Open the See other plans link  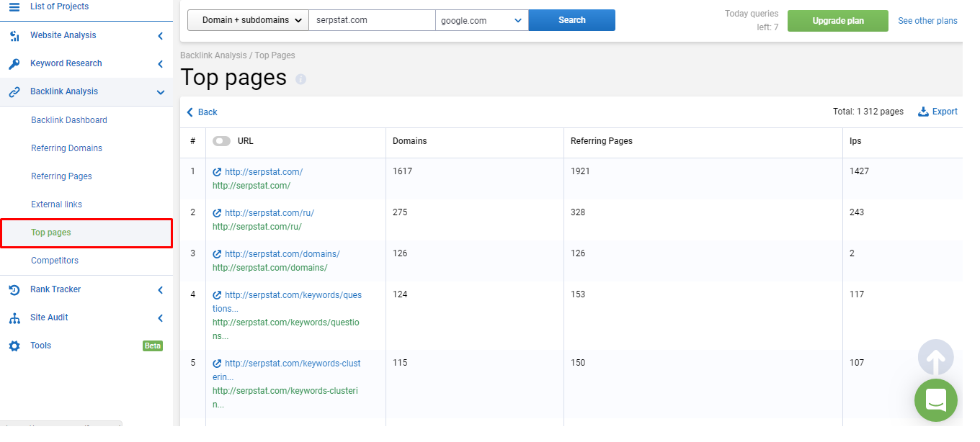927,21
